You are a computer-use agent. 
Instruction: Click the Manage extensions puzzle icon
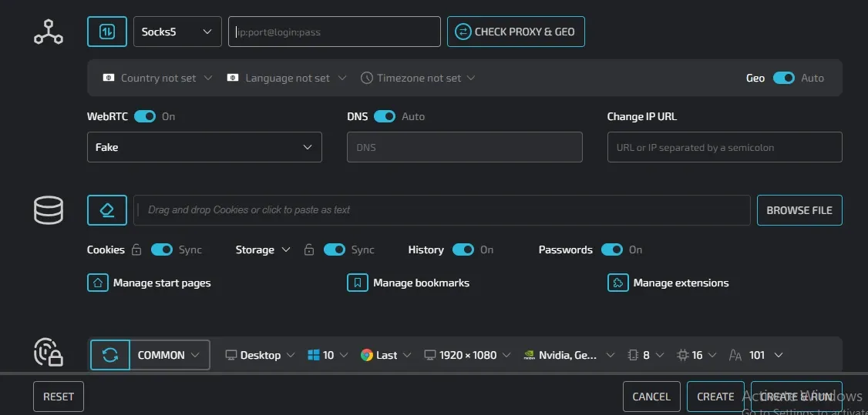[x=617, y=283]
